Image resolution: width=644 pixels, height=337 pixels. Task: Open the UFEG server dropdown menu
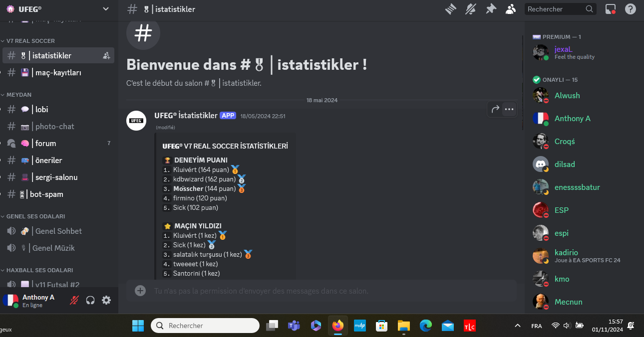[x=105, y=9]
